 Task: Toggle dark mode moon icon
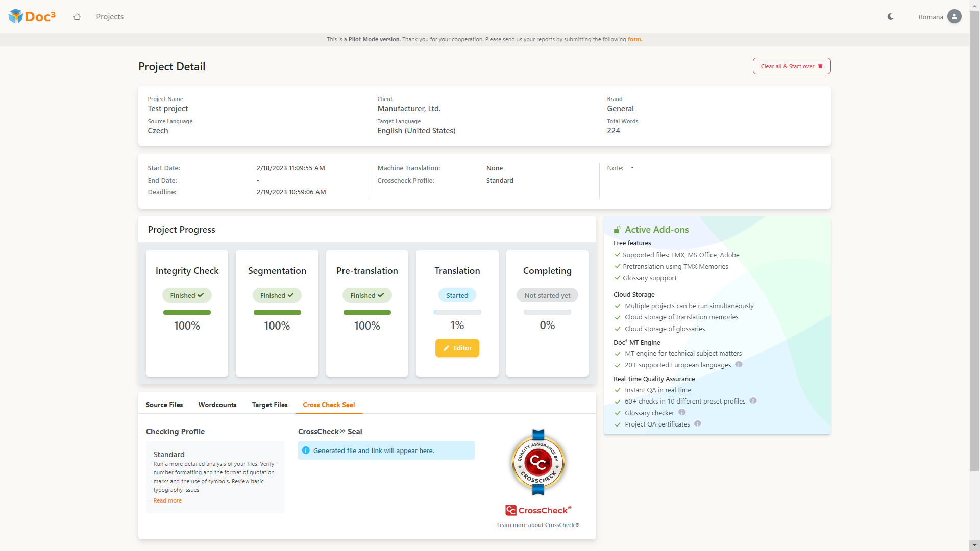[x=891, y=17]
